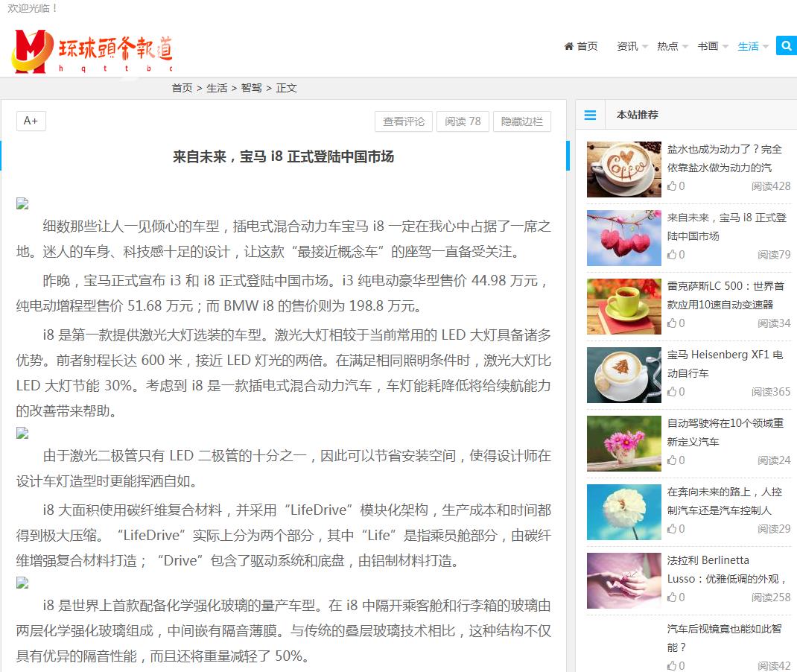Screen dimensions: 797x672
Task: Click the home icon next to 首页
Action: (569, 46)
